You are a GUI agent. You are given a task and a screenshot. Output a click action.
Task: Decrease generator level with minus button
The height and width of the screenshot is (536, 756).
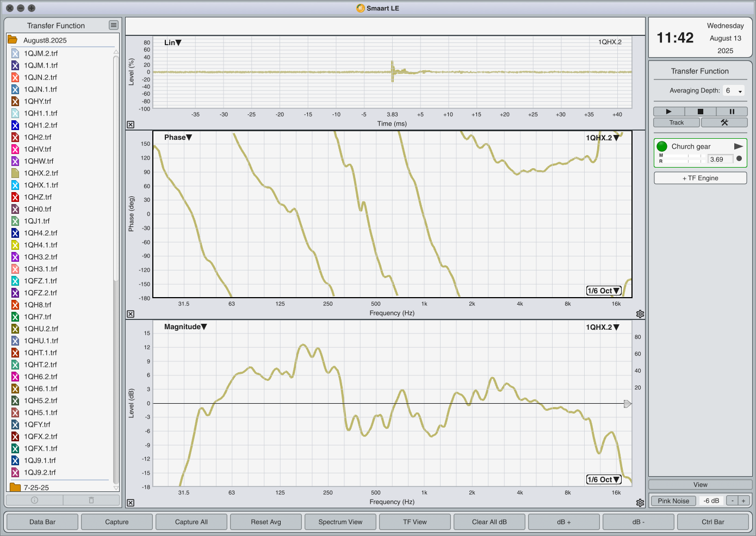coord(733,501)
